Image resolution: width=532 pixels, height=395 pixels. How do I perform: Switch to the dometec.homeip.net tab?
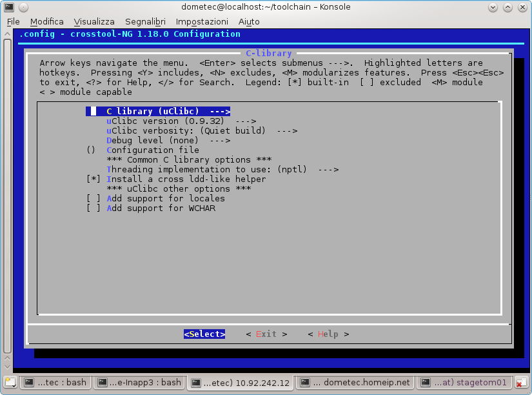coord(357,382)
